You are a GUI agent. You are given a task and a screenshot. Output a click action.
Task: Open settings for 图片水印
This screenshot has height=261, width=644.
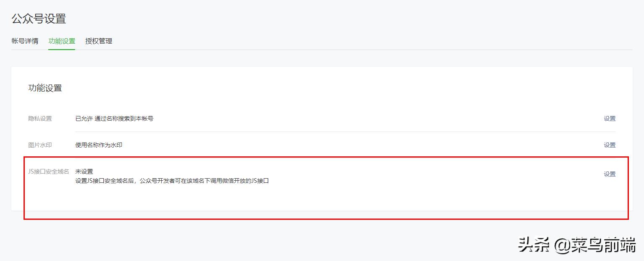609,145
